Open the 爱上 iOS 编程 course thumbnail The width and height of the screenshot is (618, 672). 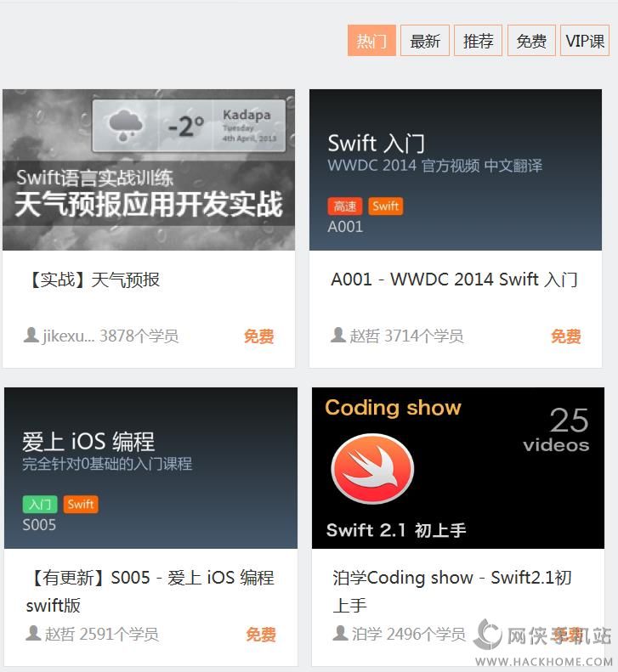tap(151, 468)
